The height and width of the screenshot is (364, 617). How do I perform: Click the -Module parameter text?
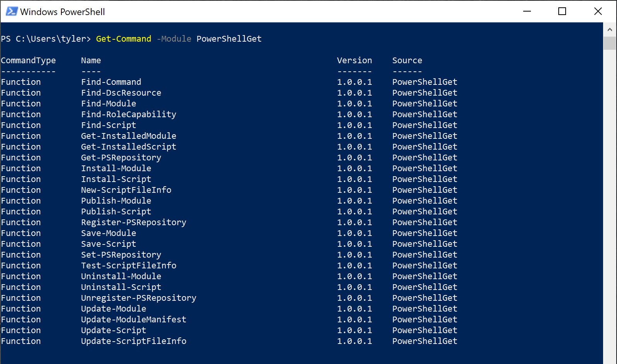(x=174, y=39)
